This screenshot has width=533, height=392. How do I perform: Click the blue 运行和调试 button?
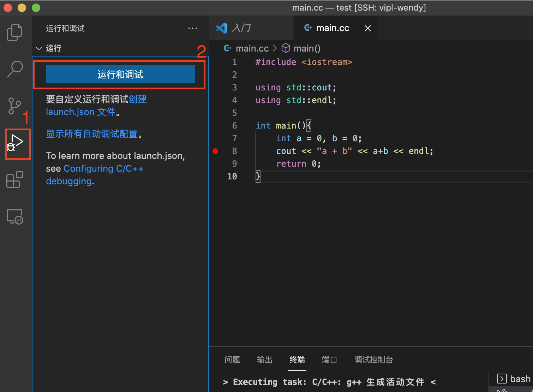(x=120, y=74)
